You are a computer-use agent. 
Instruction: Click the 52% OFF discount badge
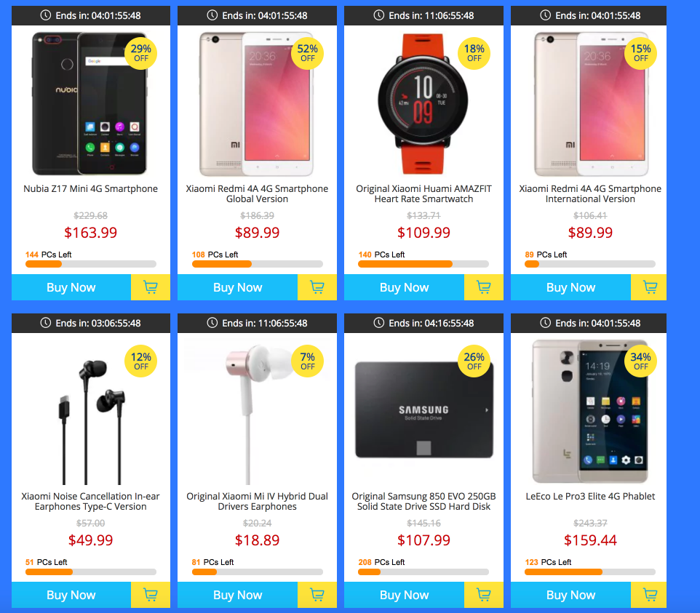tap(307, 53)
